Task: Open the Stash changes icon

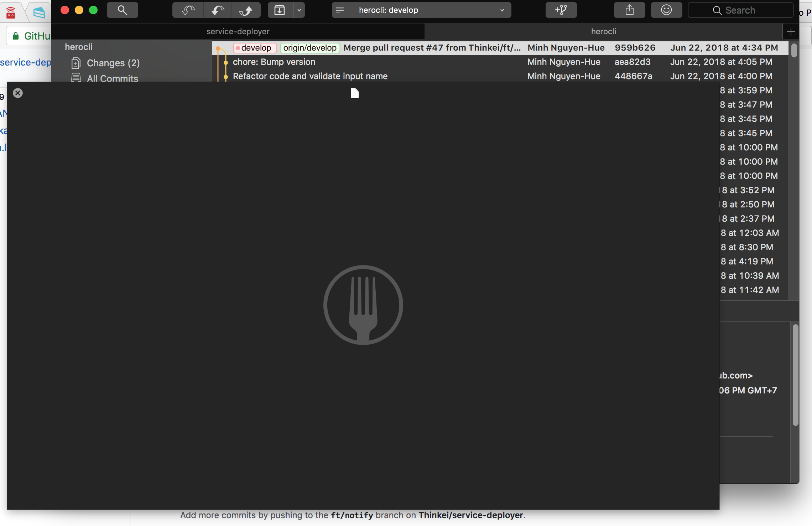Action: click(x=280, y=10)
